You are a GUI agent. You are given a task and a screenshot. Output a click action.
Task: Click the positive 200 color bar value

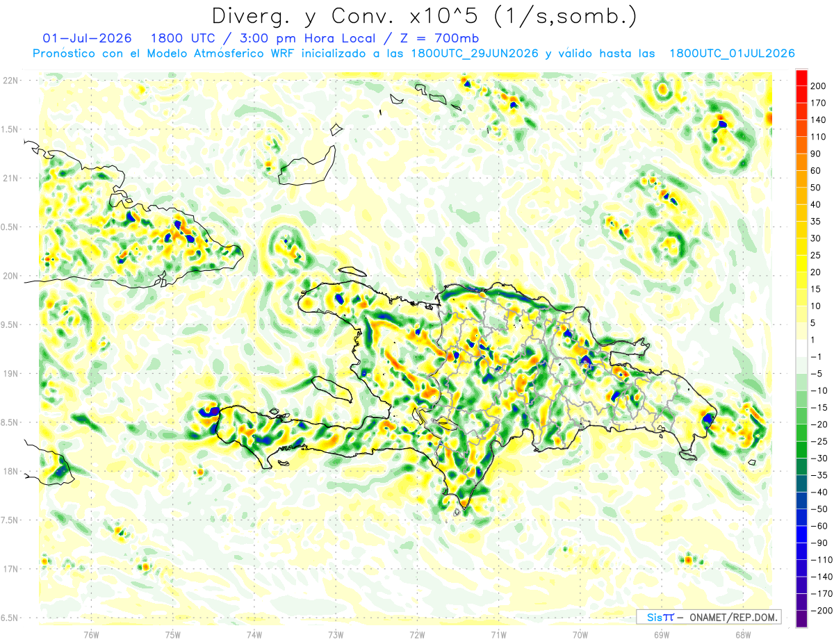tap(818, 86)
